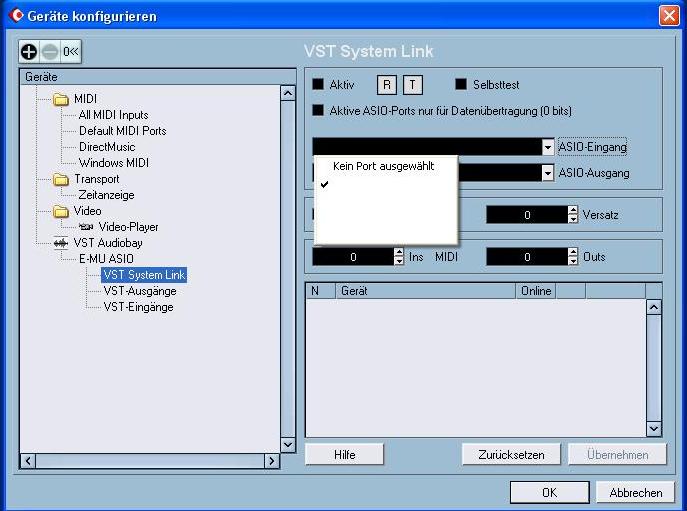This screenshot has height=511, width=687.
Task: Click the N column header
Action: point(321,291)
